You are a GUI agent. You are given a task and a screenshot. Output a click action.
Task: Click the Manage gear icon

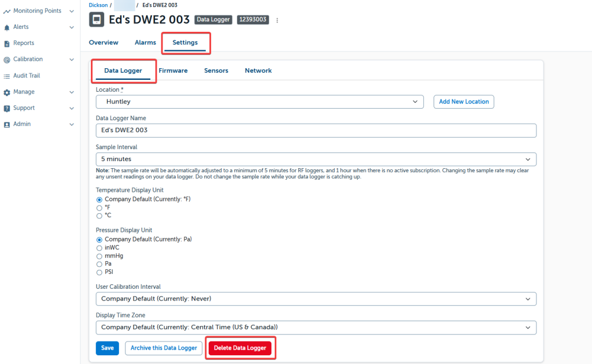[7, 92]
